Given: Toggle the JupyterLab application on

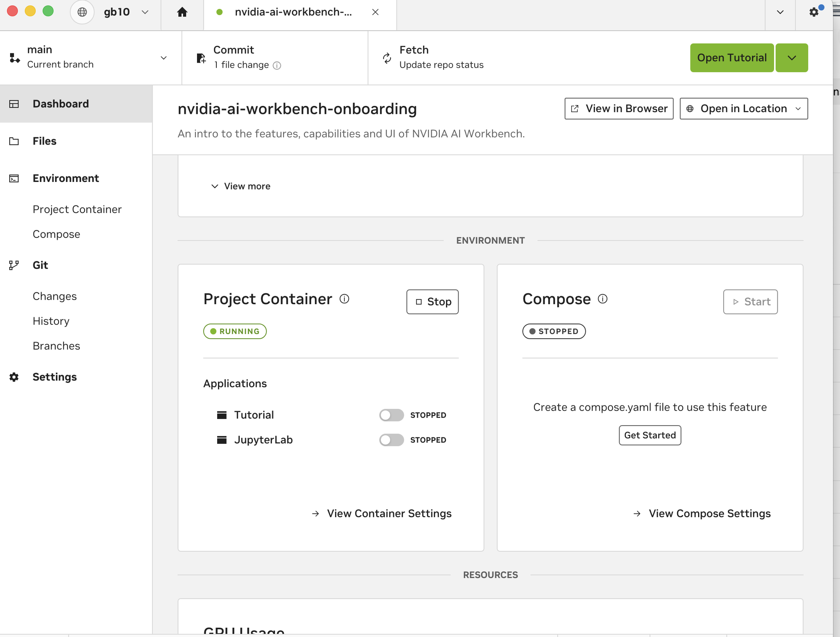Looking at the screenshot, I should tap(391, 440).
